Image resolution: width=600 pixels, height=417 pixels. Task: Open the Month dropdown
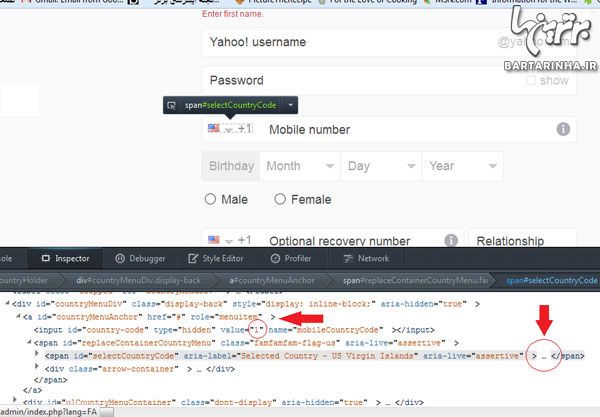pos(300,166)
